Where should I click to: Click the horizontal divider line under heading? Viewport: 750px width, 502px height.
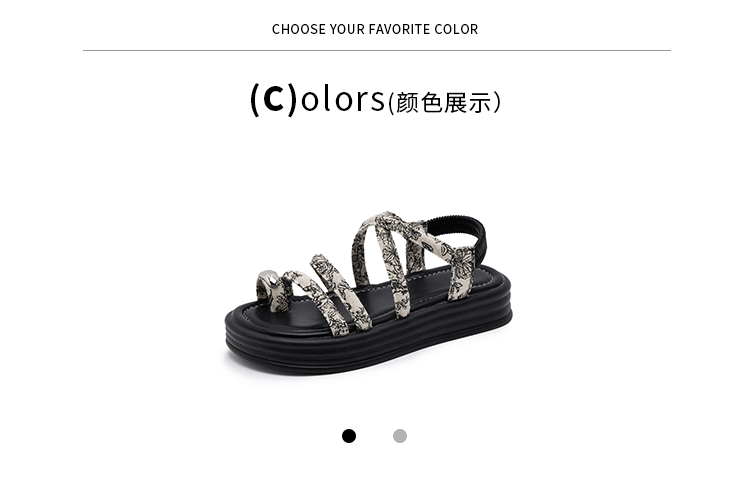pos(377,50)
